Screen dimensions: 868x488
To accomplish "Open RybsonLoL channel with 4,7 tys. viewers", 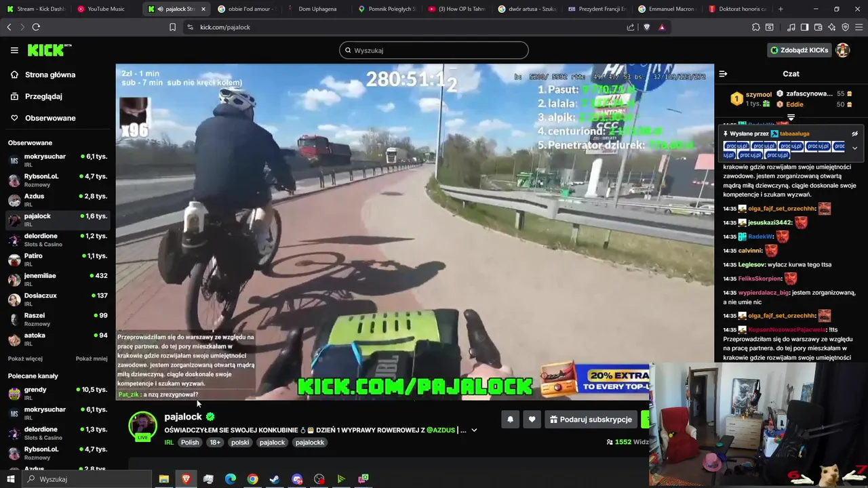I will click(57, 180).
